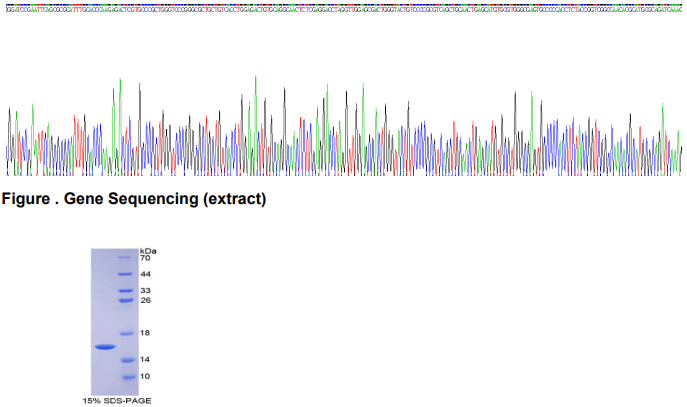
Task: Click the ladder band next to 14 kDa
Action: click(128, 361)
